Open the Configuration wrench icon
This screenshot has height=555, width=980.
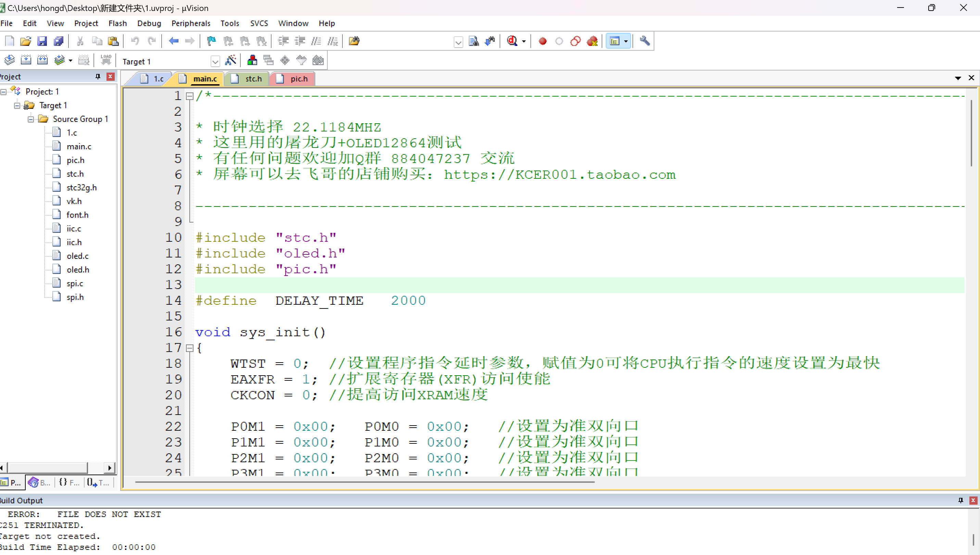pos(644,41)
